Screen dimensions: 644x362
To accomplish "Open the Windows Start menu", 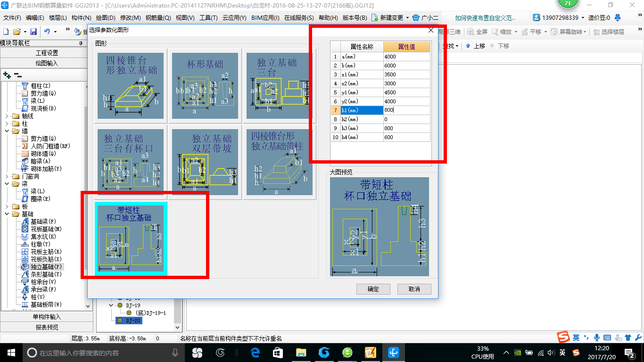I will tap(10, 352).
